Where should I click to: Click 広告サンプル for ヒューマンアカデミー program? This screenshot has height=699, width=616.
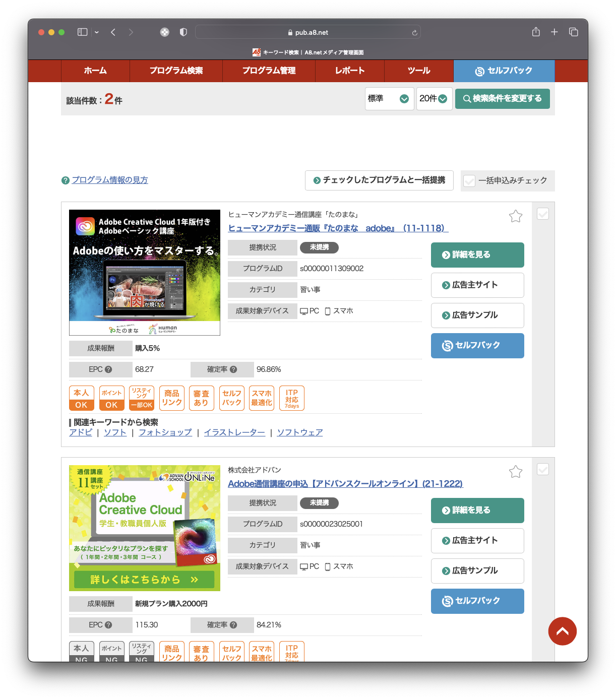tap(477, 315)
